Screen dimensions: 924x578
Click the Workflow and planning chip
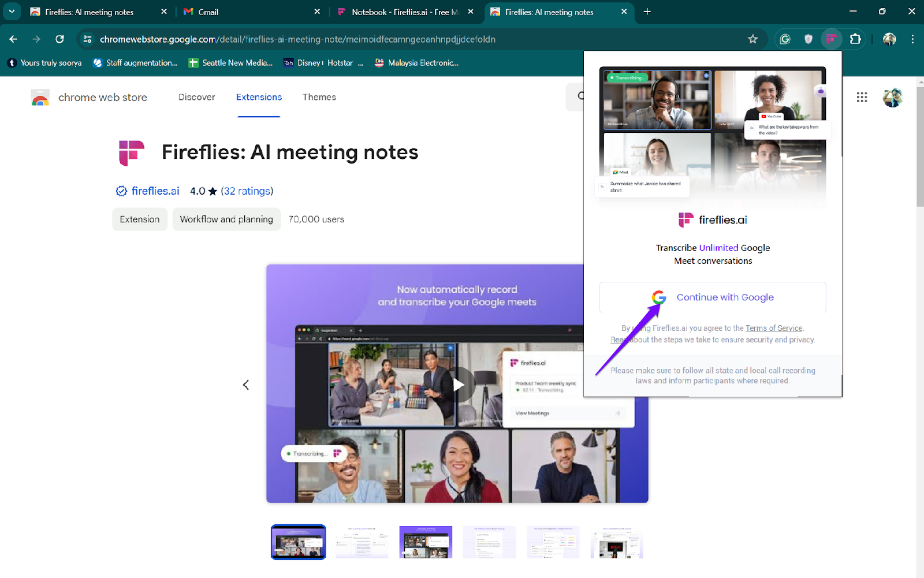coord(226,219)
